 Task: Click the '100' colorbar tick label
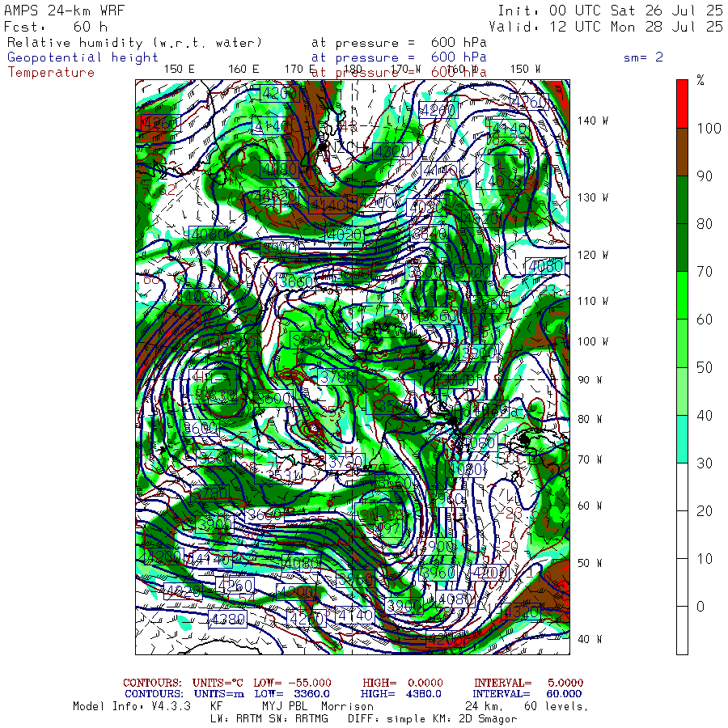709,128
